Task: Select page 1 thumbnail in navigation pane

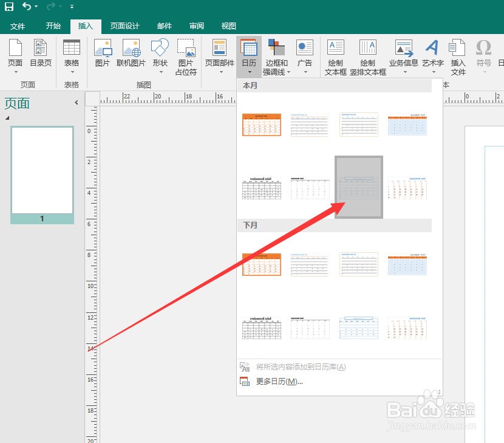Action: (x=42, y=174)
